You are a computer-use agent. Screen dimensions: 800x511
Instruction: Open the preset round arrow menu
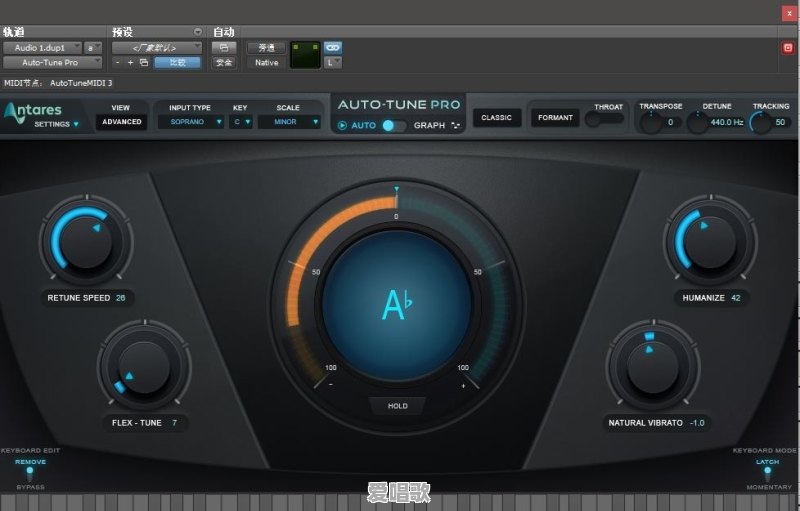coord(198,32)
